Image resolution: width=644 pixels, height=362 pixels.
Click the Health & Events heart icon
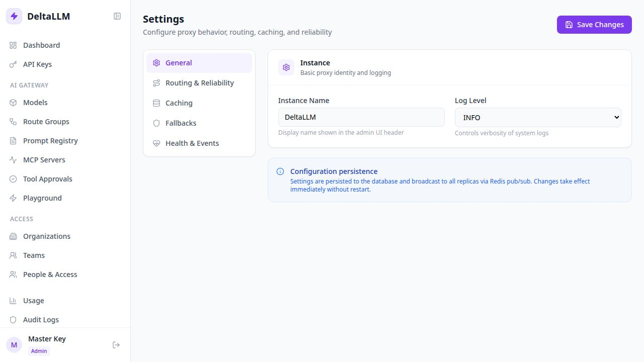click(x=156, y=143)
